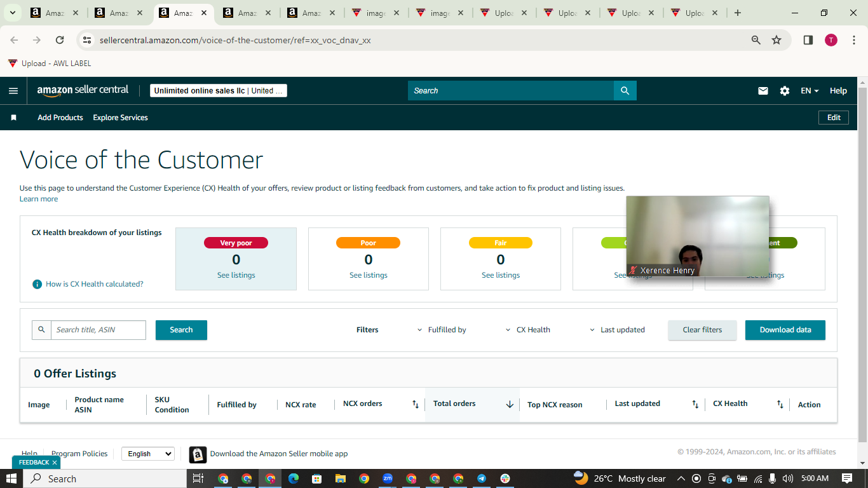868x488 pixels.
Task: Open Chrome's side panel
Action: pos(808,40)
